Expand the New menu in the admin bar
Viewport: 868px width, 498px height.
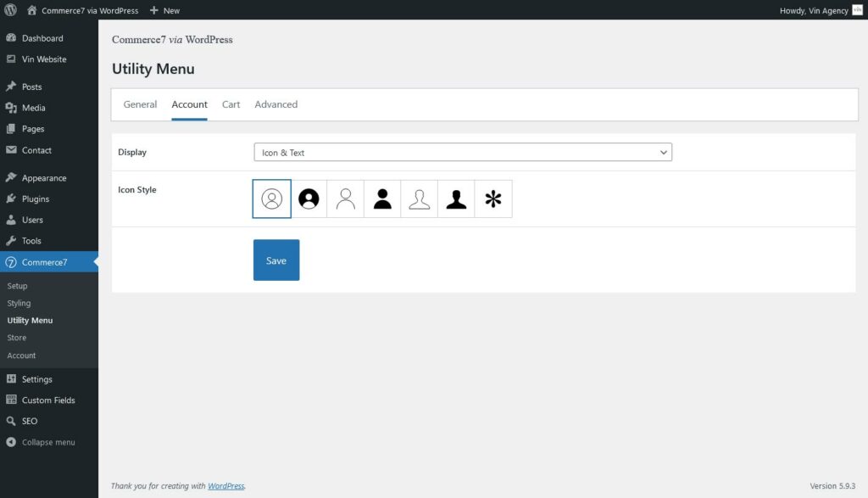pos(164,9)
